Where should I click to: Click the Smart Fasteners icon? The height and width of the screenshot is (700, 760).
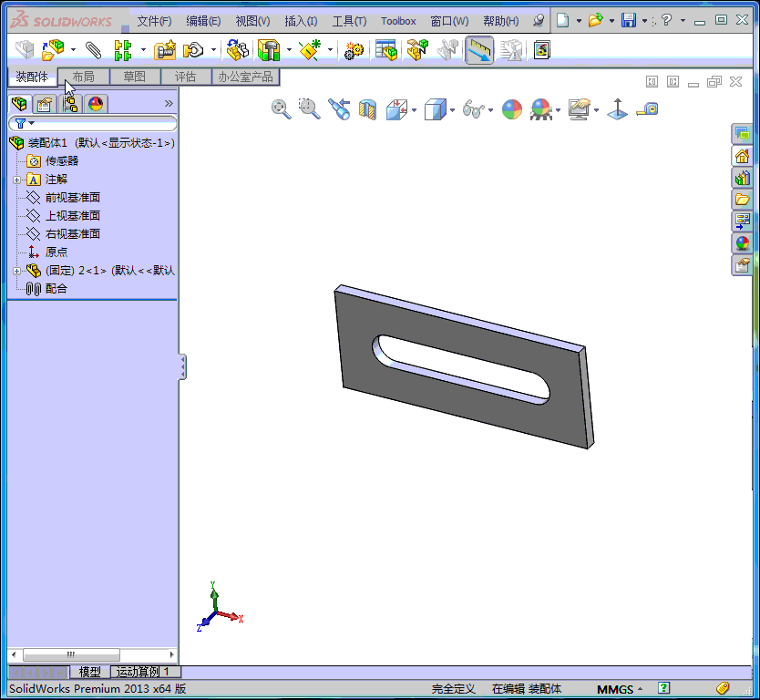165,50
